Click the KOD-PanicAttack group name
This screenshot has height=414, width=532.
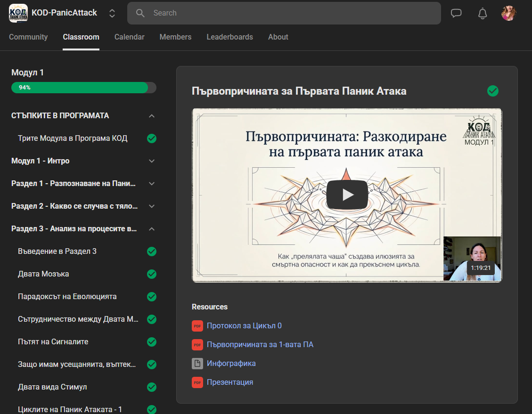(x=65, y=13)
